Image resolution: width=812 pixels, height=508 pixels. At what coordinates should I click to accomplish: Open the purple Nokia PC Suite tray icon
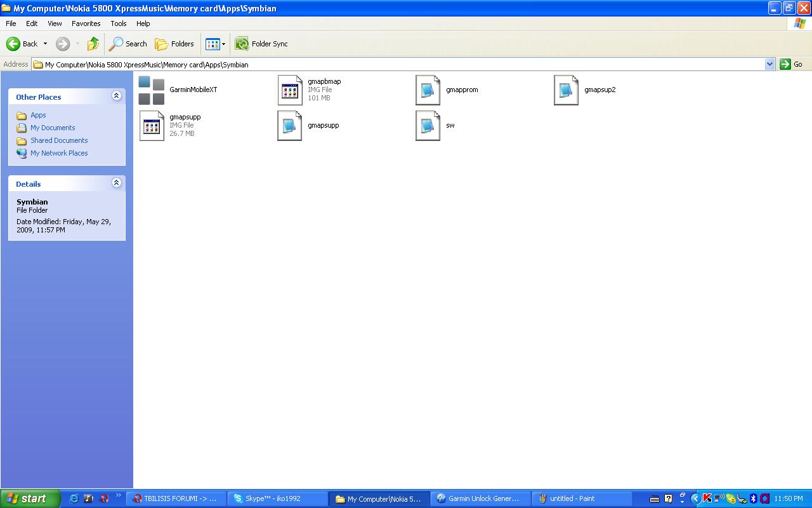pos(765,498)
